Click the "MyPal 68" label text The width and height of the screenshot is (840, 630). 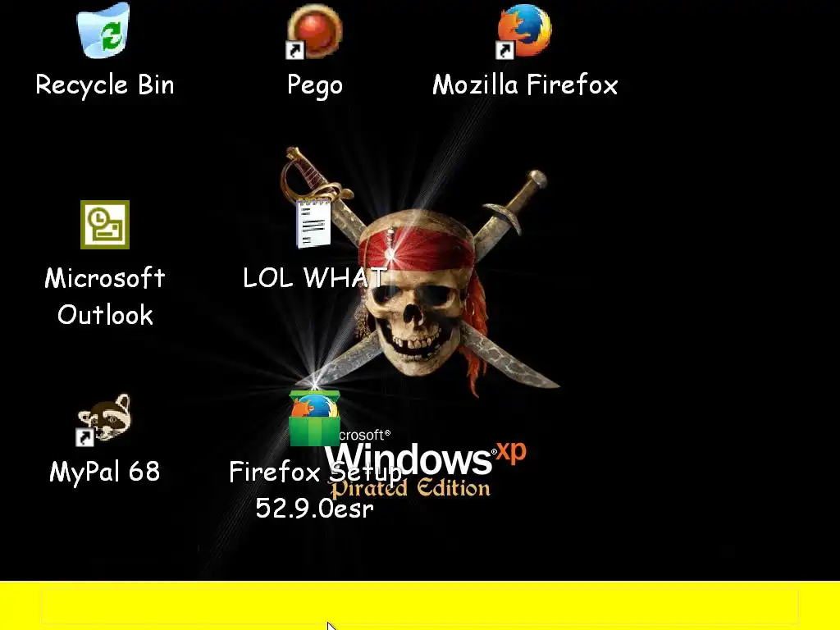[x=104, y=472]
